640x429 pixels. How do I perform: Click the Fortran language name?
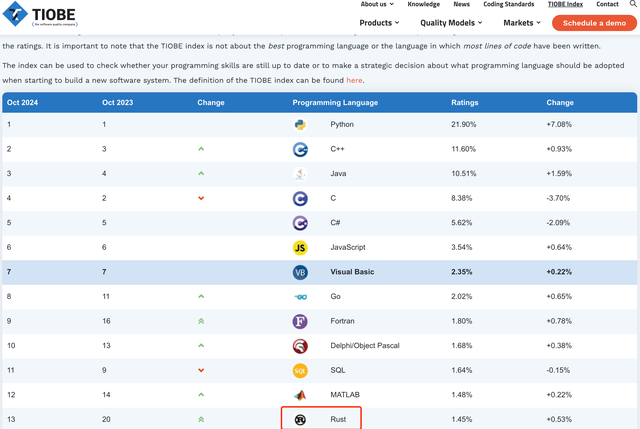(x=342, y=321)
